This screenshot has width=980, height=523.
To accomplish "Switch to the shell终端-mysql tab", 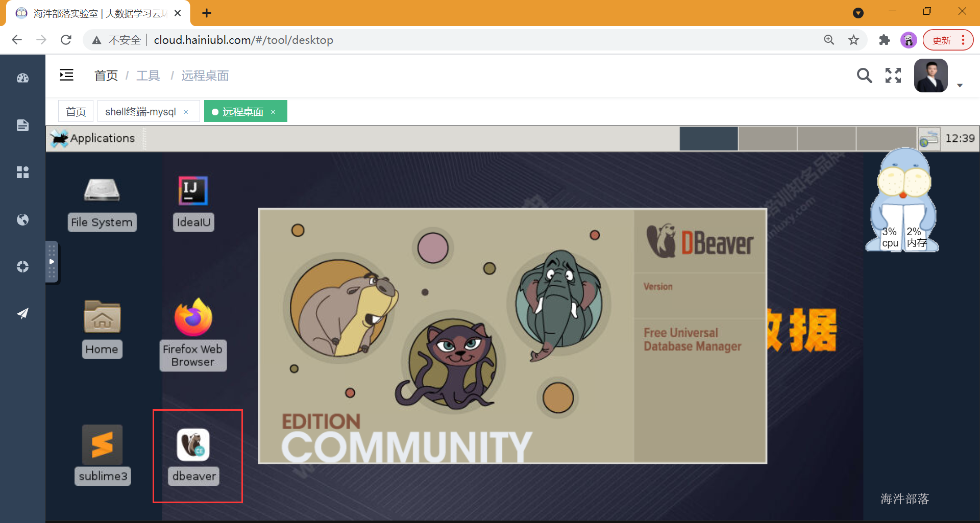I will (140, 112).
